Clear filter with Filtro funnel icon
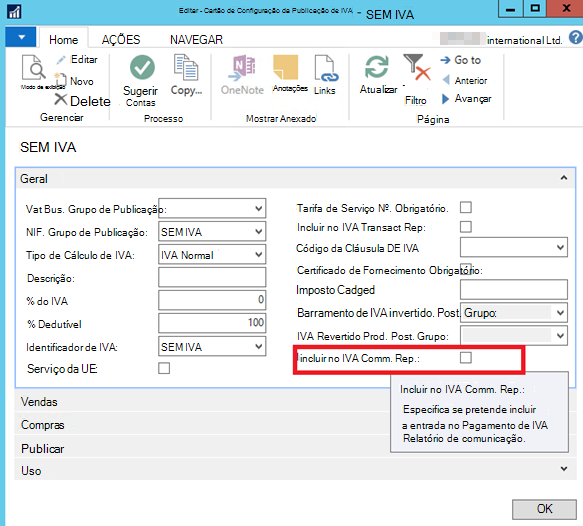Image resolution: width=583 pixels, height=526 pixels. tap(417, 67)
